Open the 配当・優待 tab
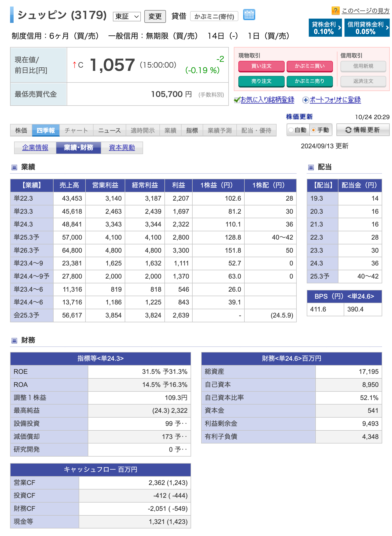392x536 pixels. coord(256,130)
